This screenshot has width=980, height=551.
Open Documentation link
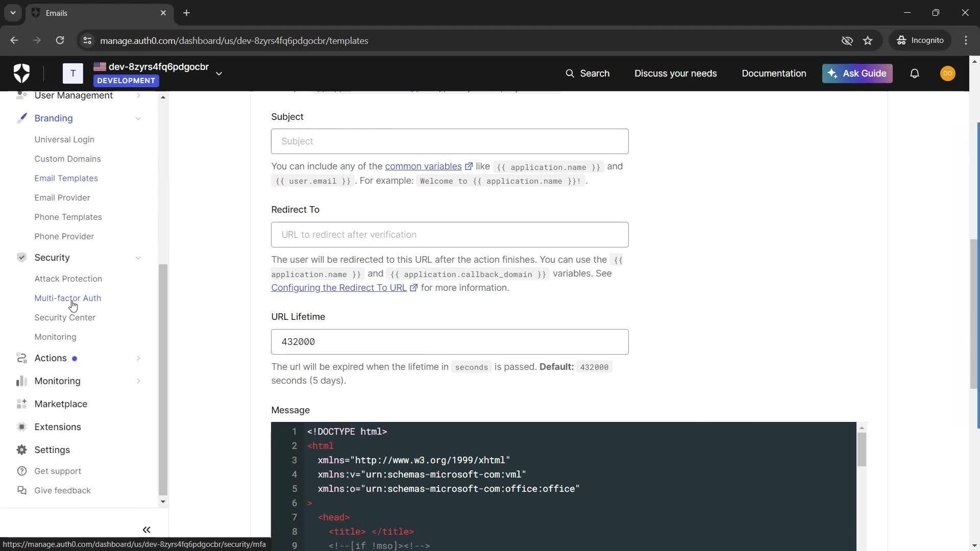click(774, 73)
